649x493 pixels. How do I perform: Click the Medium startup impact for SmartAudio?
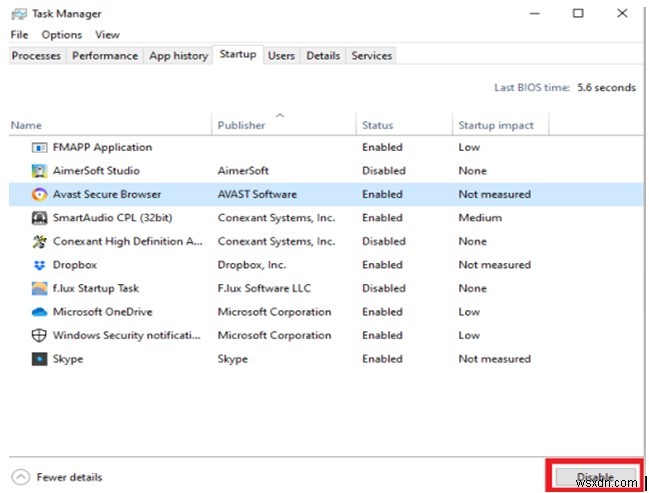(x=480, y=218)
